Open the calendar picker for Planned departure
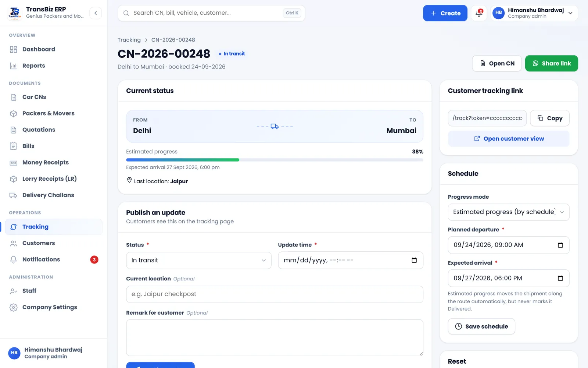Image resolution: width=588 pixels, height=368 pixels. 560,245
